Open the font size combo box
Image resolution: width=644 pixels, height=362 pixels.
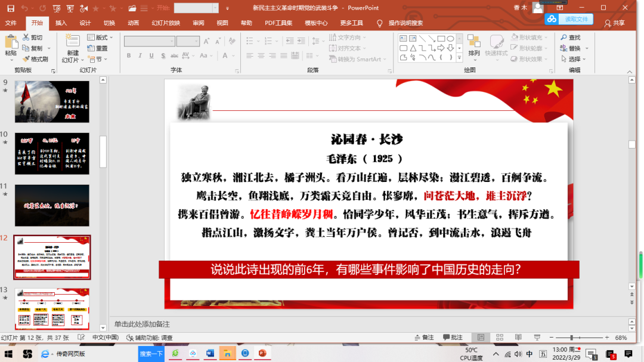[x=188, y=41]
